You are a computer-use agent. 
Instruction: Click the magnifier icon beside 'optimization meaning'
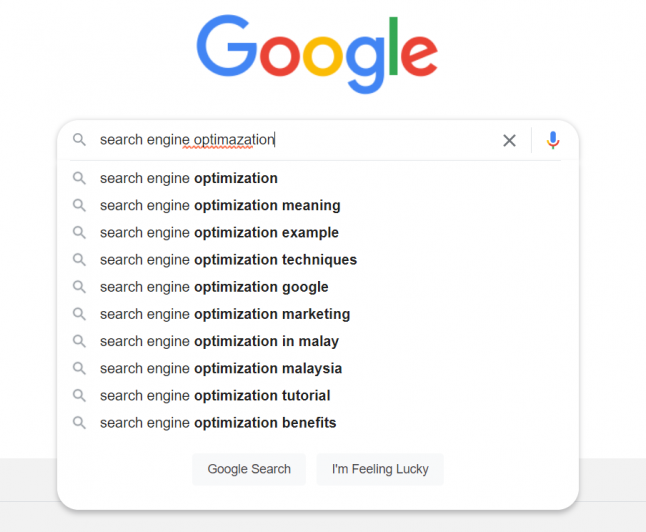pyautogui.click(x=79, y=205)
